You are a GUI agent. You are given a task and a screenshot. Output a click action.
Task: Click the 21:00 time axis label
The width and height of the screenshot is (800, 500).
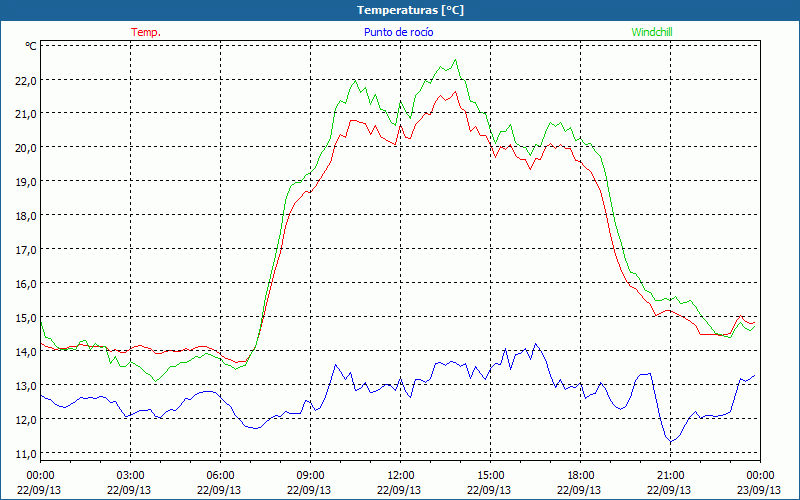[670, 476]
